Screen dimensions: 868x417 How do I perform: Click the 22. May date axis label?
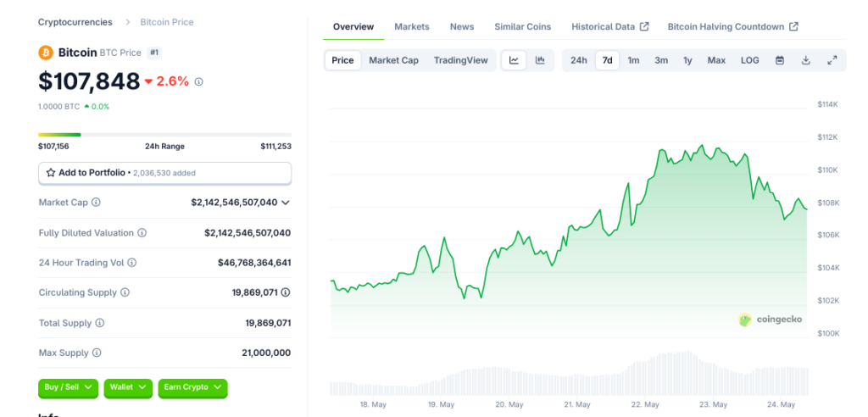pos(645,404)
